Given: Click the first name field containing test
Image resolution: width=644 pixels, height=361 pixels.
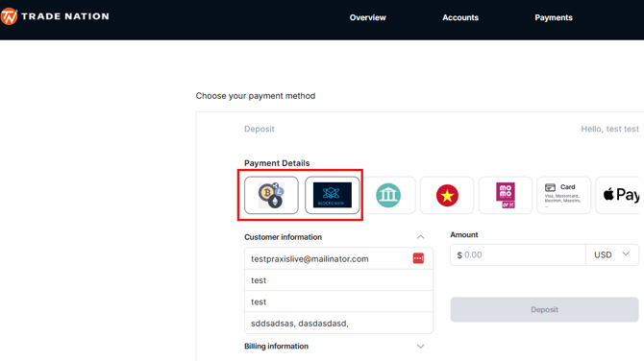Looking at the screenshot, I should pyautogui.click(x=338, y=280).
